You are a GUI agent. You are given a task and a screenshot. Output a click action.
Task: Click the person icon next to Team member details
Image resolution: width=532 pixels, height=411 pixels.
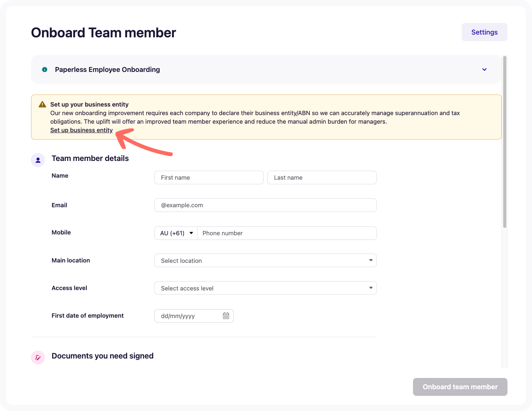coord(38,160)
